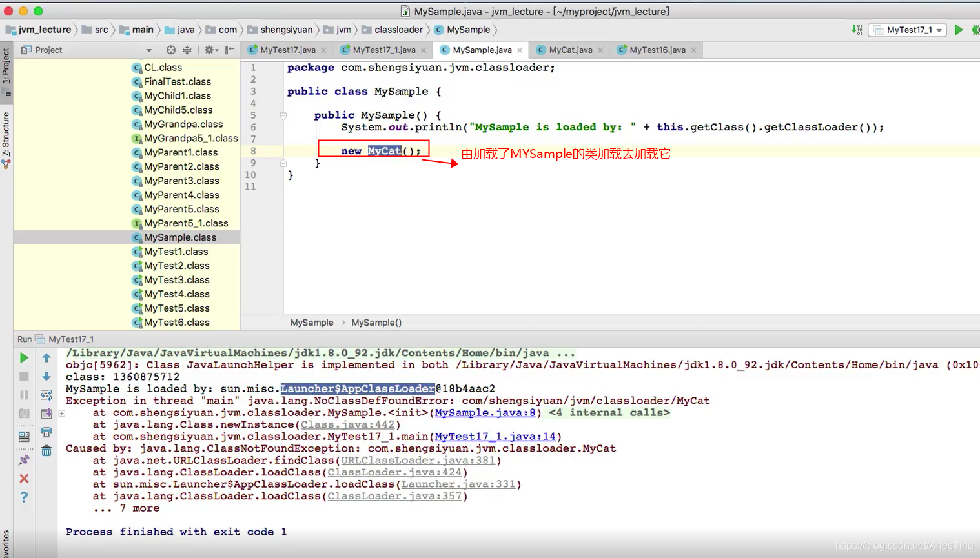Click the Down the Stack Trace arrow icon

point(46,376)
